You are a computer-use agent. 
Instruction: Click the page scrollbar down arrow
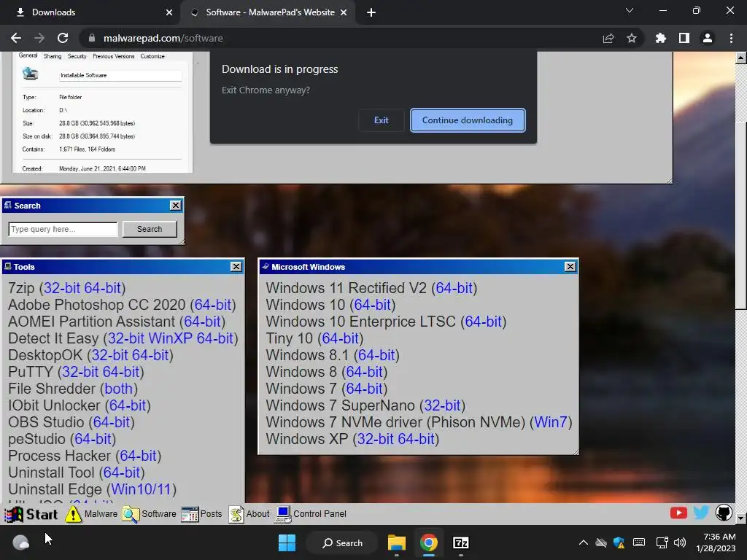(x=741, y=518)
